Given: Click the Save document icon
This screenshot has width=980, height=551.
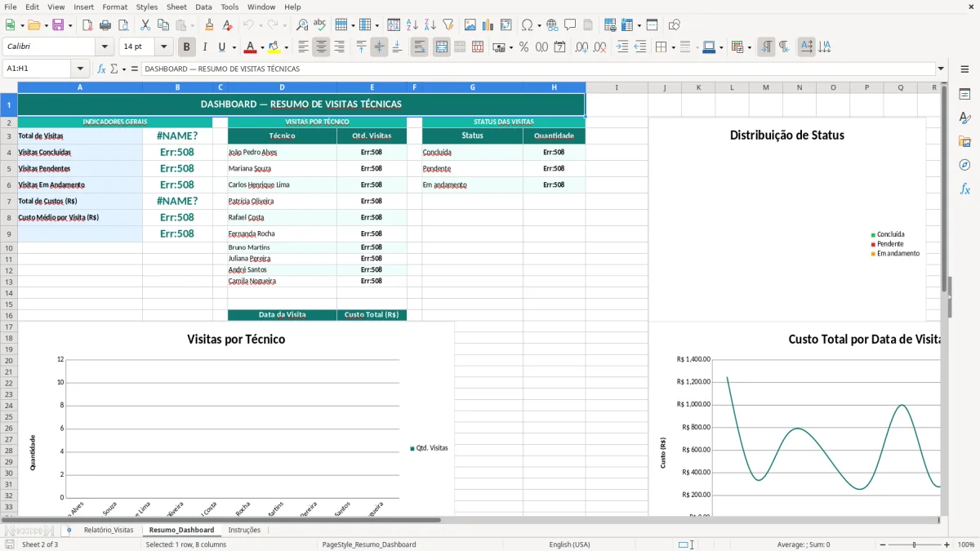Looking at the screenshot, I should point(58,25).
